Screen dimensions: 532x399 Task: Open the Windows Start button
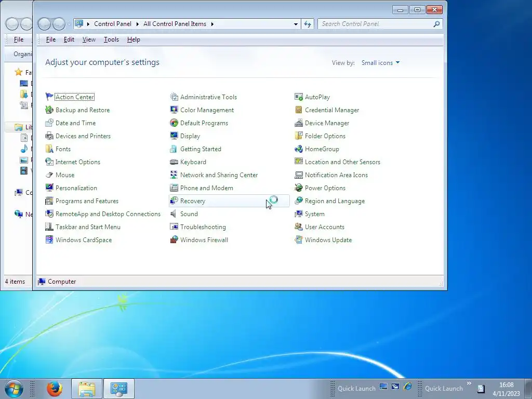click(x=14, y=389)
